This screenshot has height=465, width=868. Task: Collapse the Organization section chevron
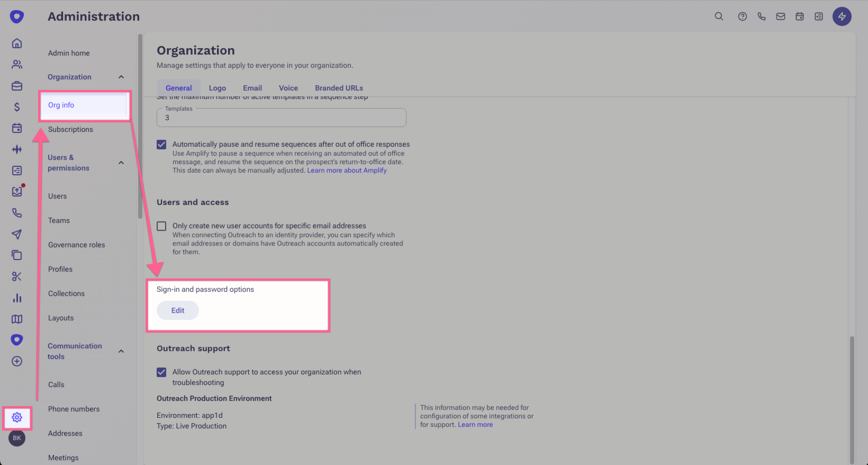click(x=121, y=77)
